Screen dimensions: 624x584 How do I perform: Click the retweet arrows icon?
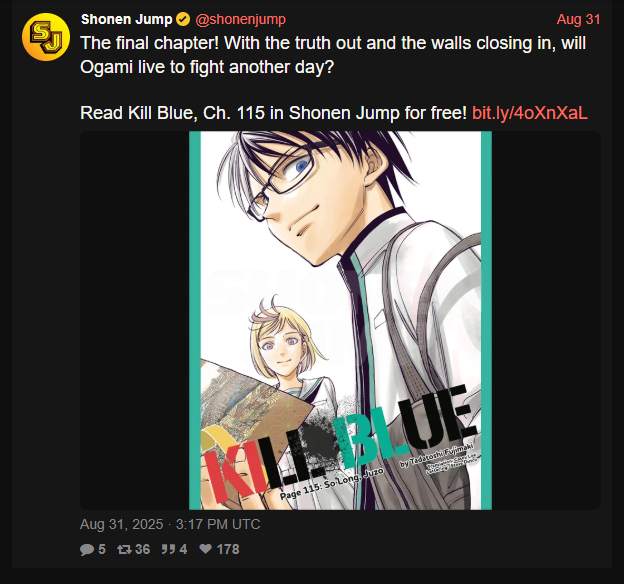[124, 550]
